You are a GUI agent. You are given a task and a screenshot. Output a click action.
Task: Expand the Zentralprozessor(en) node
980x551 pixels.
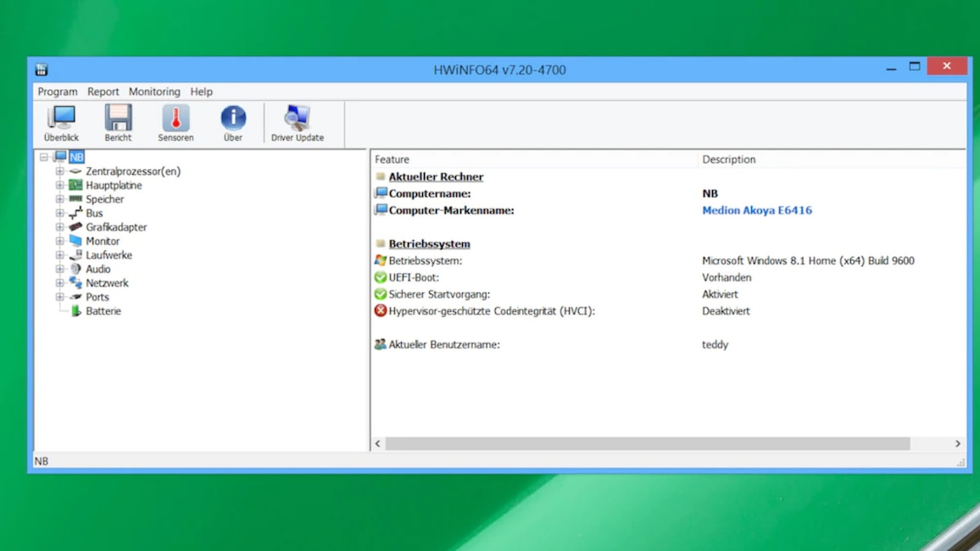click(59, 171)
